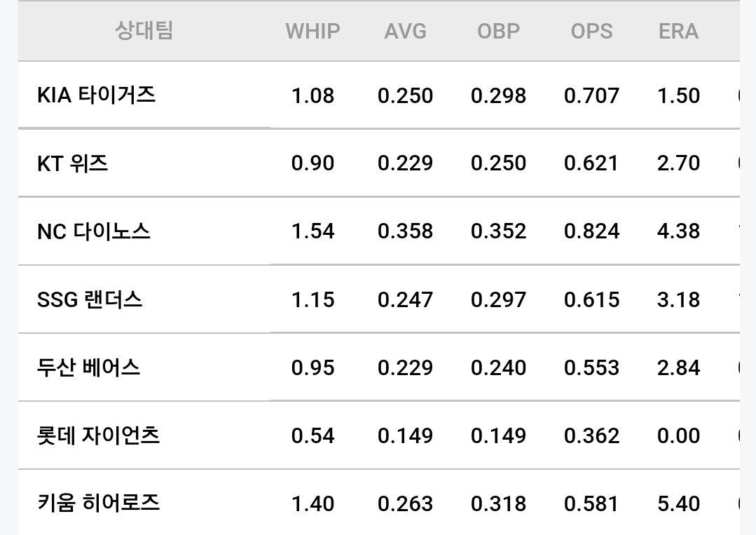The image size is (756, 535).
Task: Select WHIP value 1.54 for NC 다이노스
Action: 312,231
